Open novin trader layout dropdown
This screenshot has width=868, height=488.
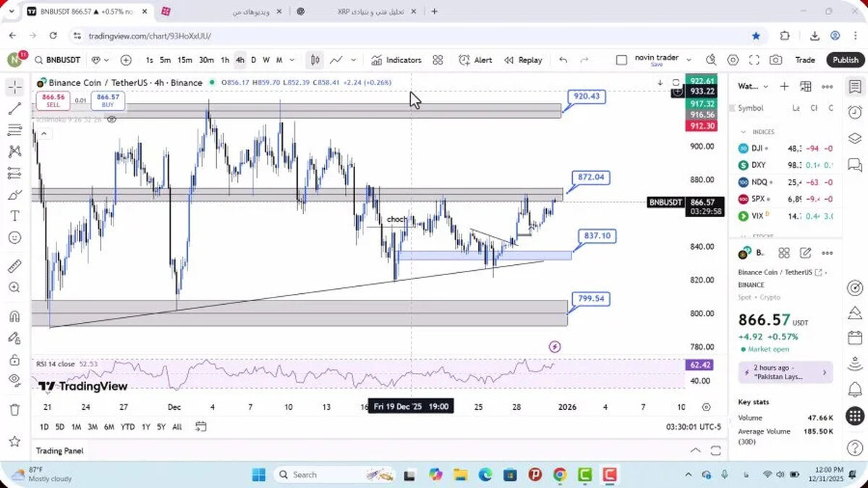(x=689, y=60)
